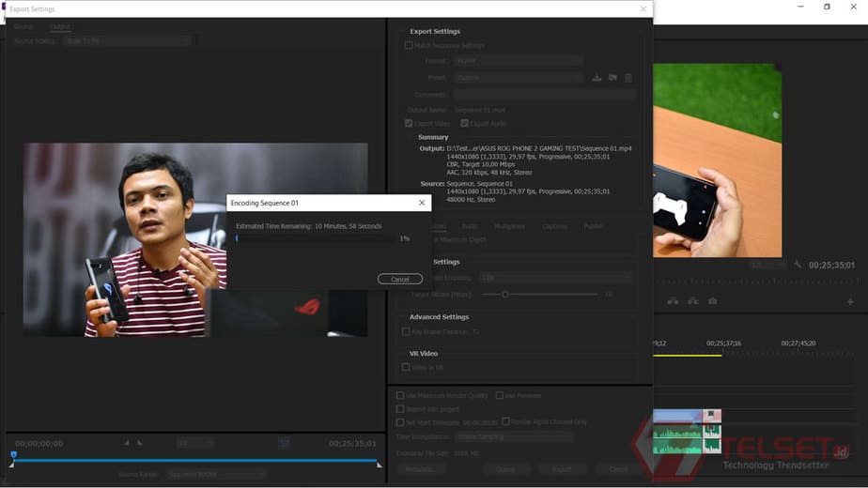868x488 pixels.
Task: Click the blue export preview timeline bar
Action: coord(194,460)
